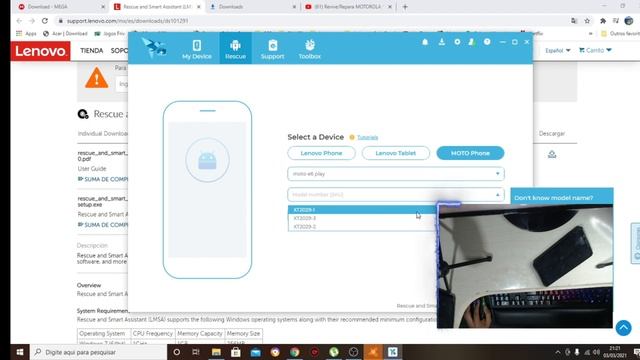The image size is (640, 360).
Task: Select the Lenovo Tablet device type
Action: tap(396, 153)
